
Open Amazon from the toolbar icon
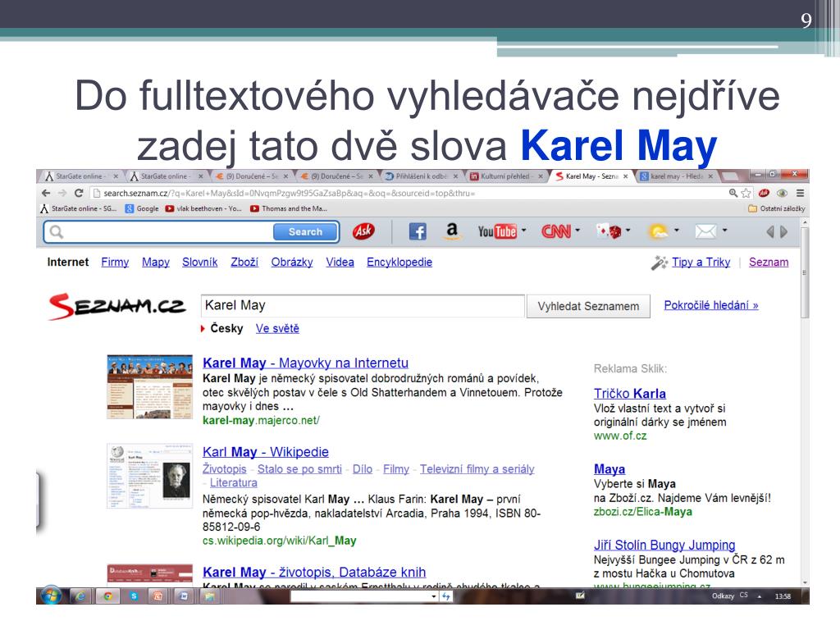point(452,231)
